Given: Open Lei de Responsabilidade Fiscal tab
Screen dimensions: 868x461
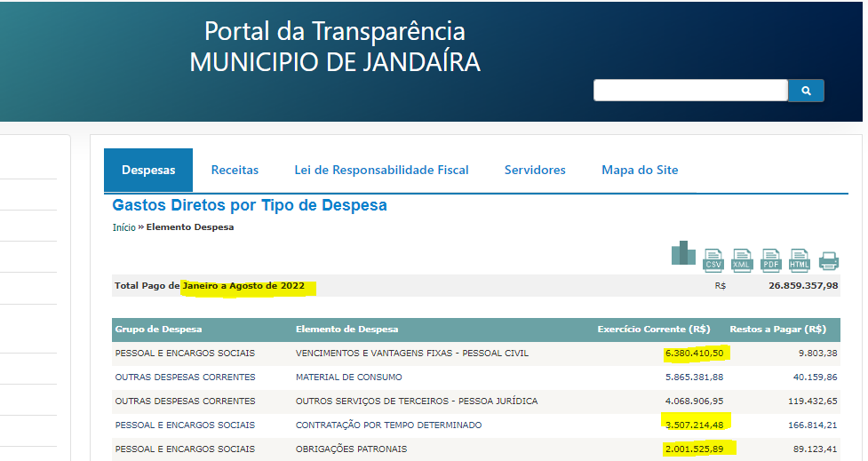Looking at the screenshot, I should coord(381,170).
